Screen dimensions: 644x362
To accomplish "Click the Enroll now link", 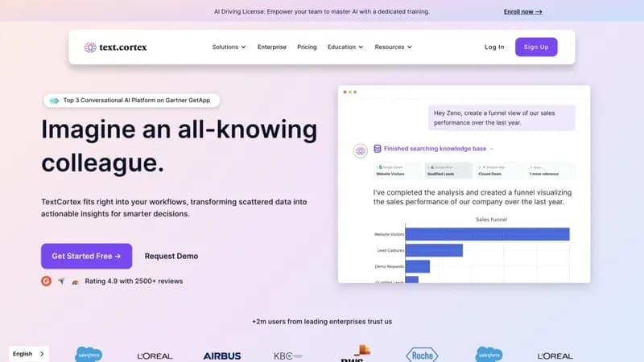I will [x=522, y=12].
